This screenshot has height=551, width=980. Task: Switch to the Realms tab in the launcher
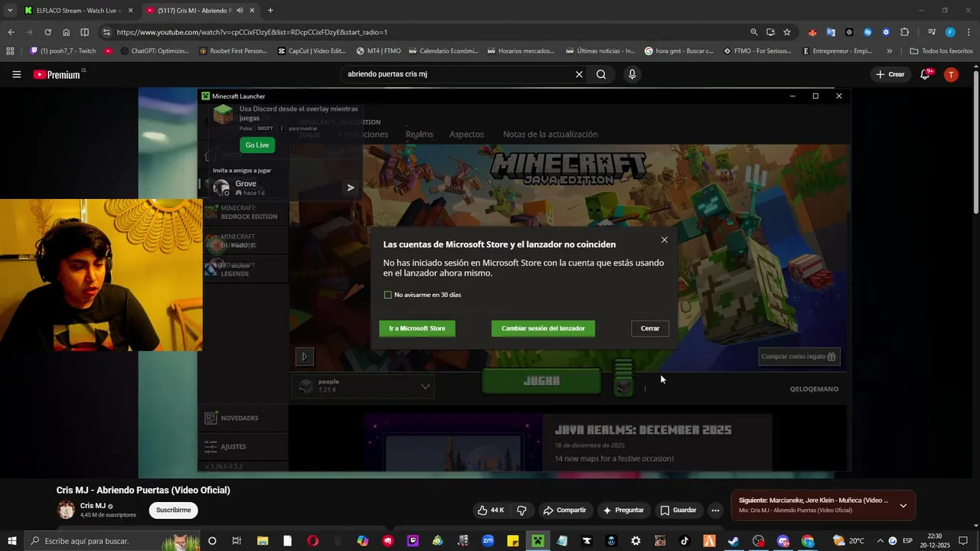point(419,134)
